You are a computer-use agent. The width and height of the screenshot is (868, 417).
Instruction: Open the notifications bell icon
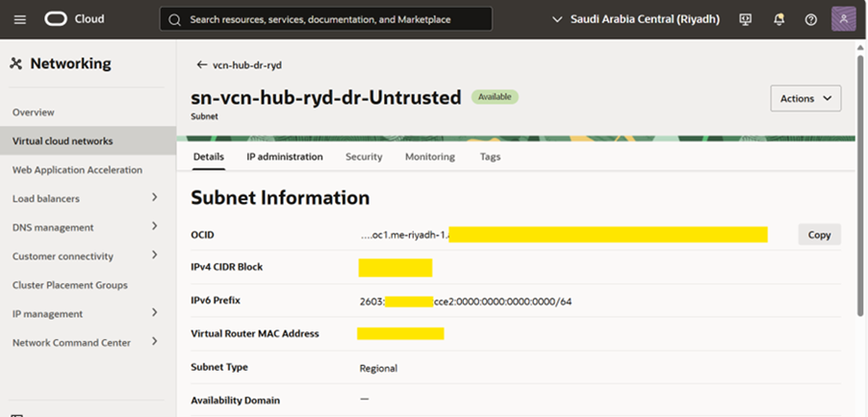click(x=779, y=19)
